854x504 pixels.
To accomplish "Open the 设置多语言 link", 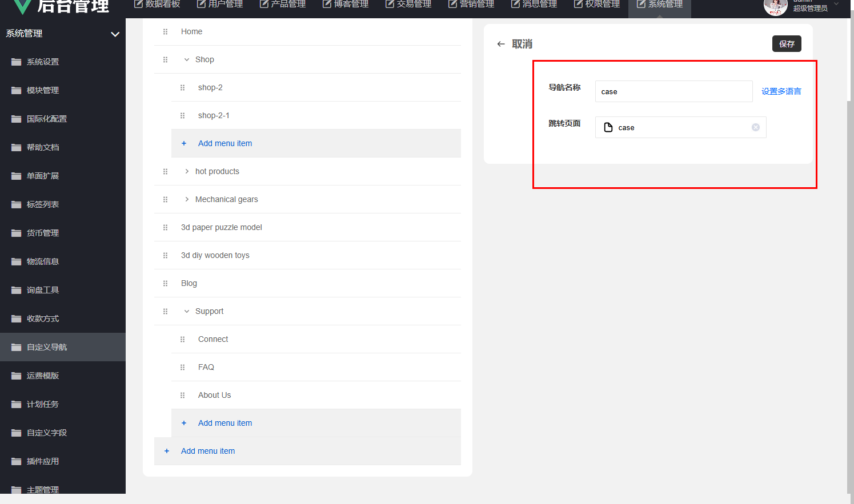I will 781,91.
